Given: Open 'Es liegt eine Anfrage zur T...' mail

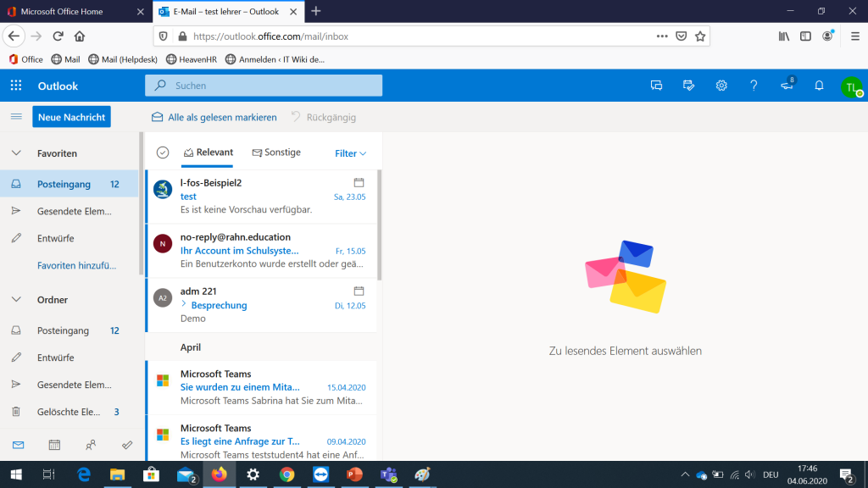Looking at the screenshot, I should tap(261, 439).
